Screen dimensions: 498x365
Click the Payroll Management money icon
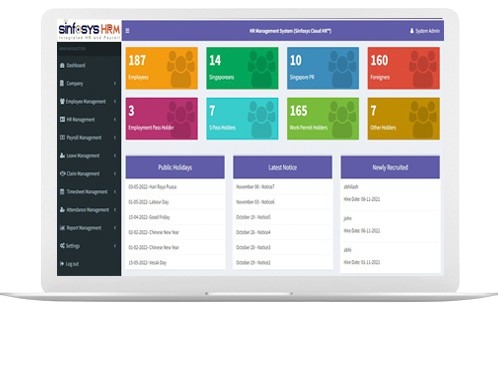(62, 137)
